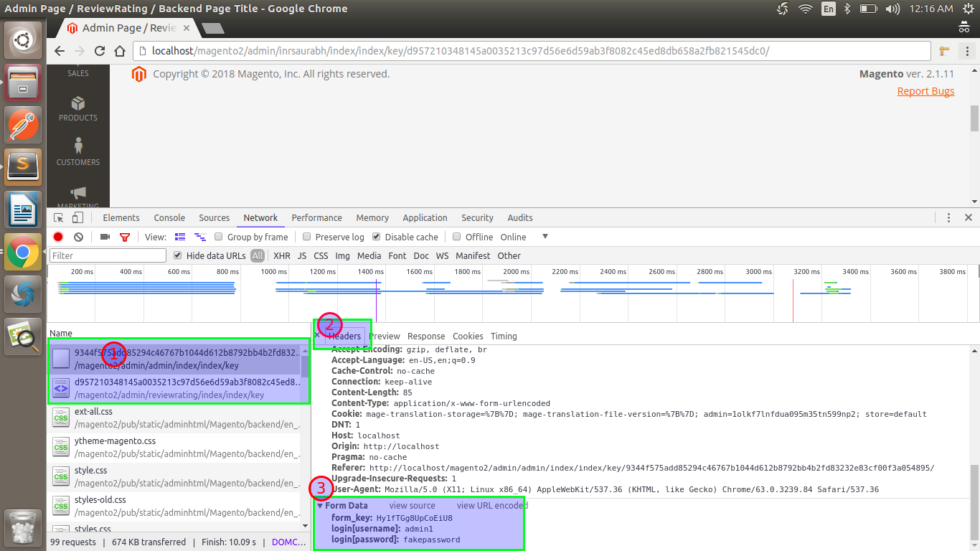
Task: Clear the network log
Action: point(79,237)
